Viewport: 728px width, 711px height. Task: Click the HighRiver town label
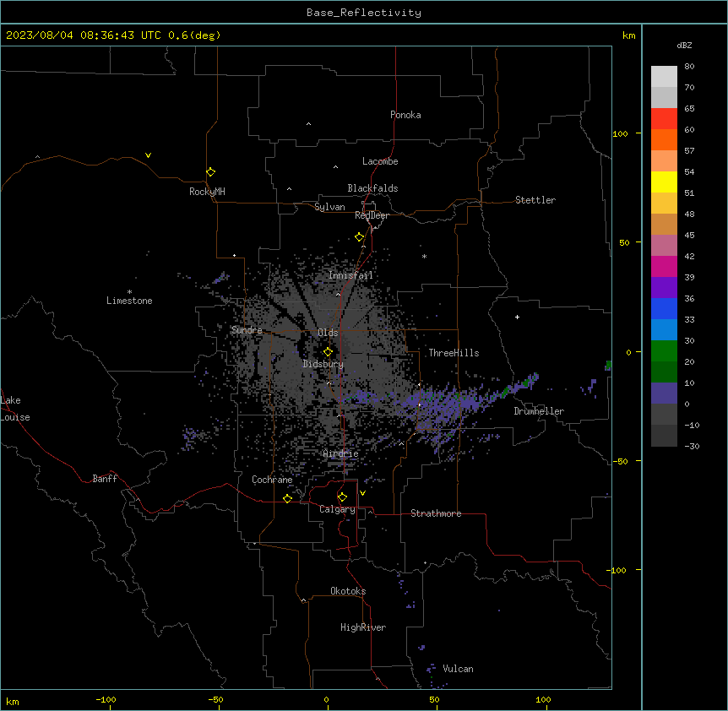(363, 627)
